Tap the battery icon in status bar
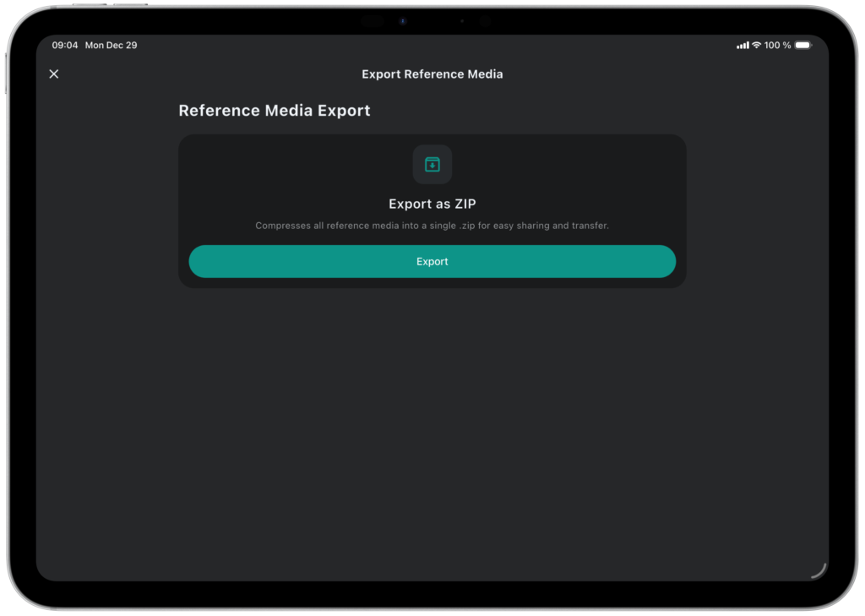The image size is (865, 616). pos(802,46)
